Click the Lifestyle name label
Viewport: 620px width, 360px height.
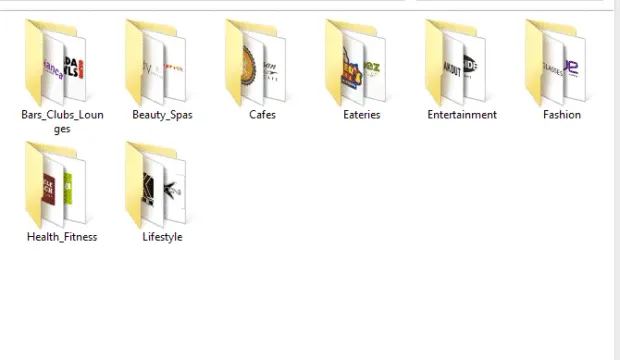(x=162, y=237)
